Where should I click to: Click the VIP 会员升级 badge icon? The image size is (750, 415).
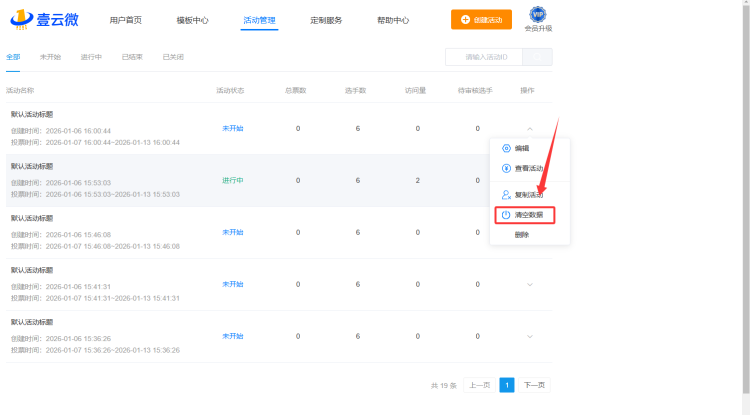coord(538,14)
